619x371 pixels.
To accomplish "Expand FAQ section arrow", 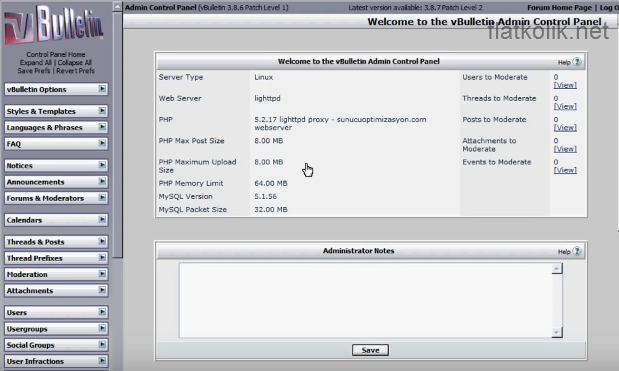I will (x=102, y=143).
